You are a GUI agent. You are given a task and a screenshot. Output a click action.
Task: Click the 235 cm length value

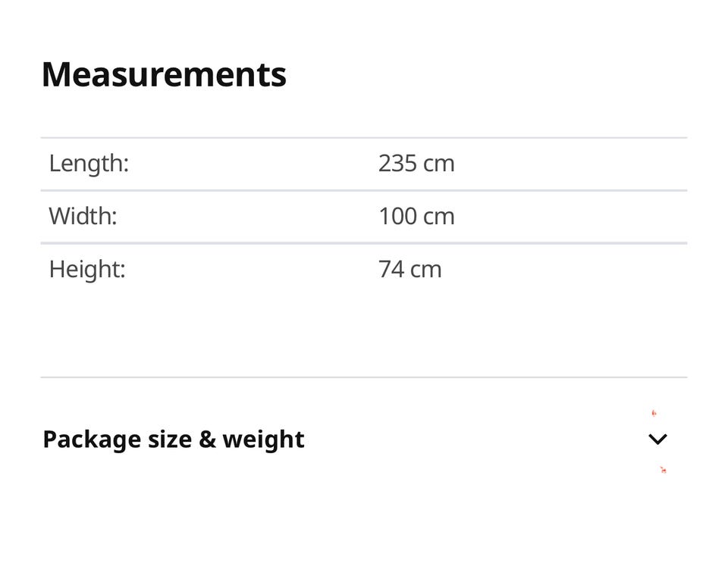pyautogui.click(x=416, y=163)
